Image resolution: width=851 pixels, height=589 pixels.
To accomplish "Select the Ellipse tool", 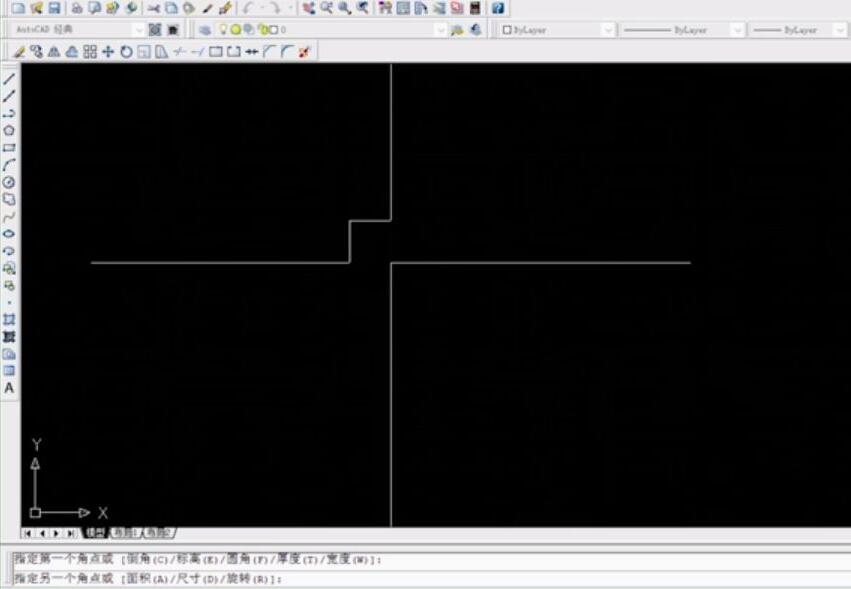I will (x=9, y=233).
